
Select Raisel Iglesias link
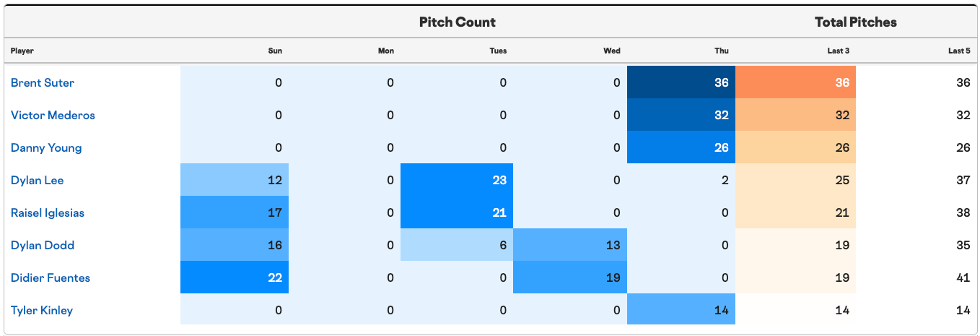pyautogui.click(x=48, y=213)
